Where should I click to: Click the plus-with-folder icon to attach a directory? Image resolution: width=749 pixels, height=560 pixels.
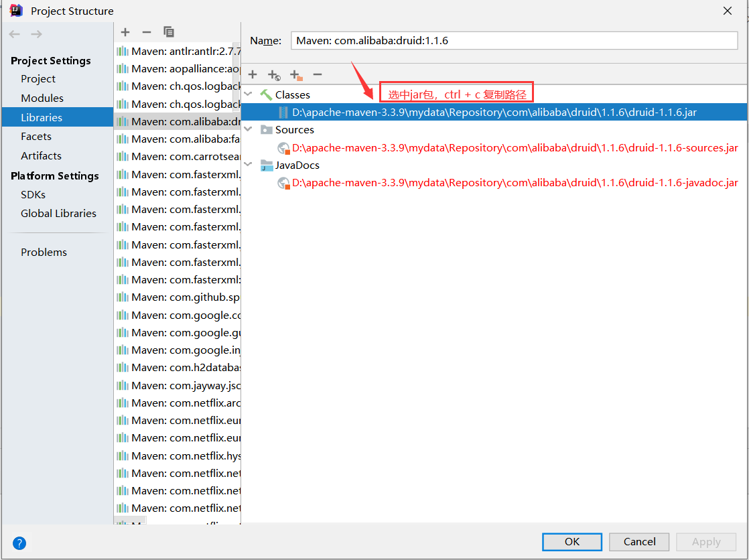[295, 74]
